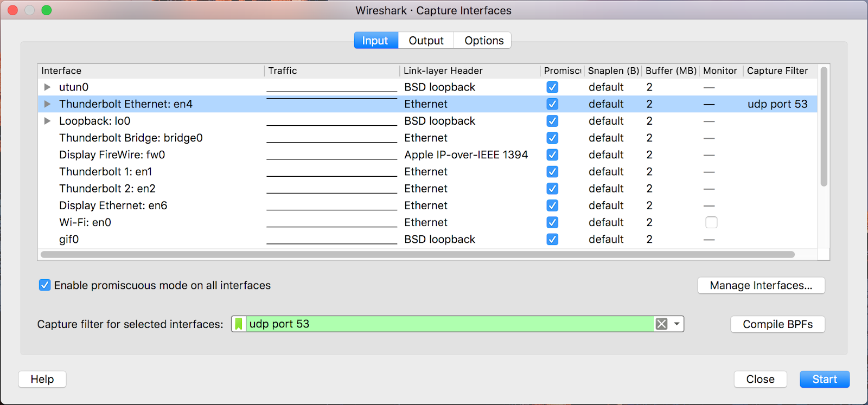Image resolution: width=868 pixels, height=405 pixels.
Task: Click the green zoom window button
Action: (47, 10)
